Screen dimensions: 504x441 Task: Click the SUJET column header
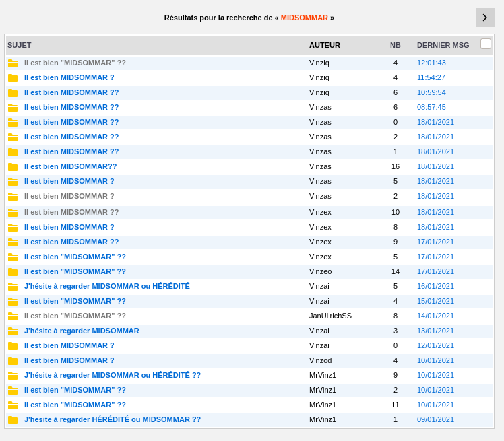[x=20, y=45]
